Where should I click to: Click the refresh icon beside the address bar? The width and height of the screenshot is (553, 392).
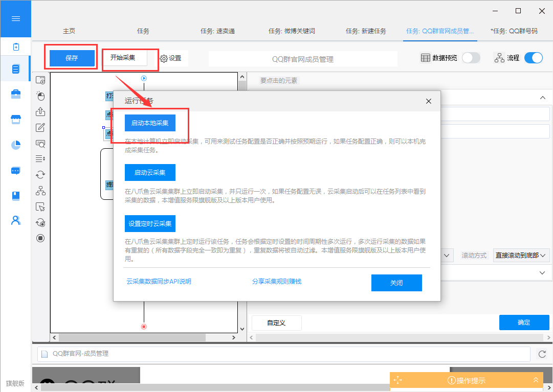click(x=542, y=354)
